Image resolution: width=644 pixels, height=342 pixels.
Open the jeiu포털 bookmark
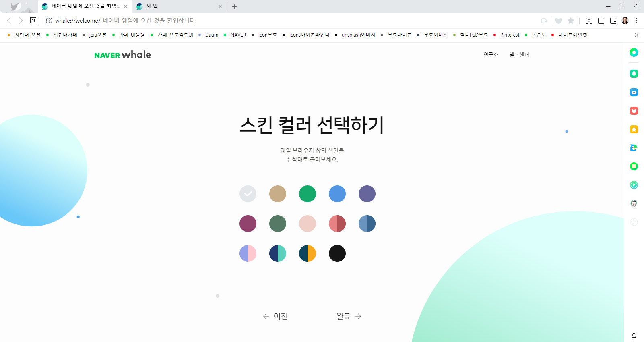coord(95,35)
